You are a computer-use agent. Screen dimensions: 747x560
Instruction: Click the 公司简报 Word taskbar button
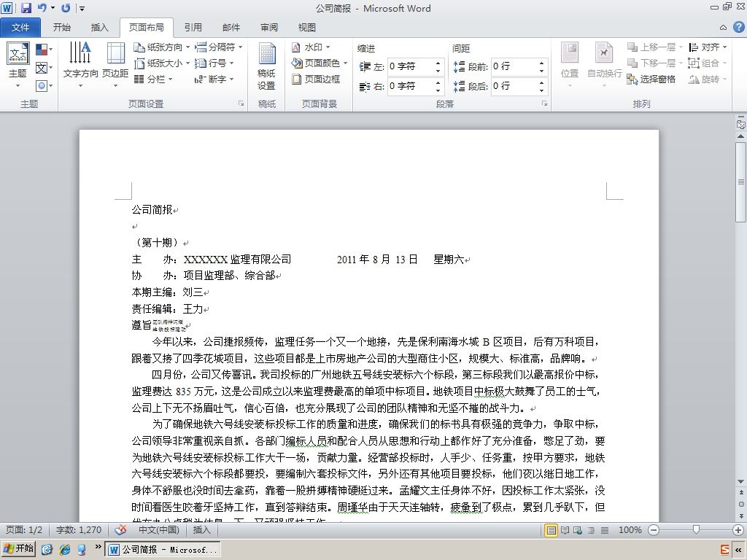point(163,550)
